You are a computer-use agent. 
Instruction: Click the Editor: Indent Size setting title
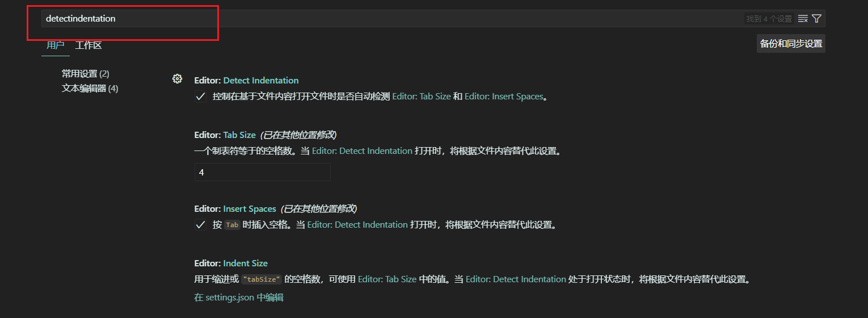pos(231,263)
